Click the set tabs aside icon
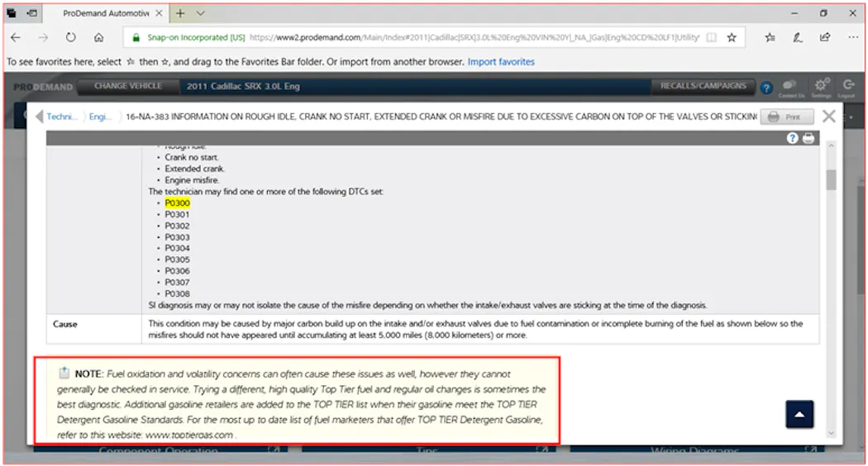 tap(32, 13)
